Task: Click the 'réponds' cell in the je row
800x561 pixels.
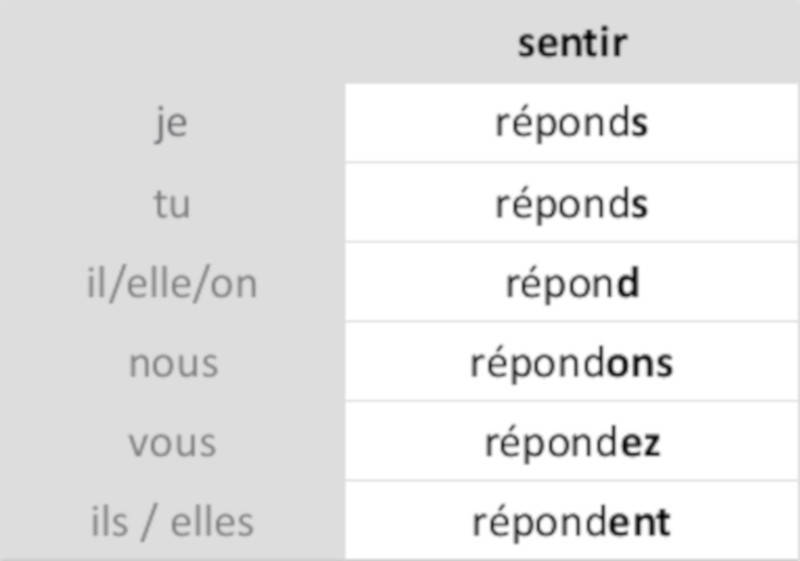Action: coord(571,124)
